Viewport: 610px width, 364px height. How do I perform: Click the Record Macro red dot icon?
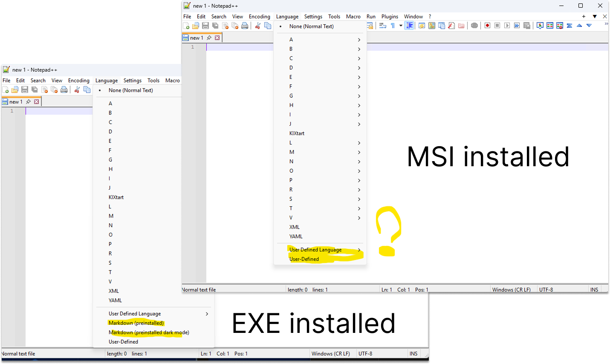tap(487, 26)
